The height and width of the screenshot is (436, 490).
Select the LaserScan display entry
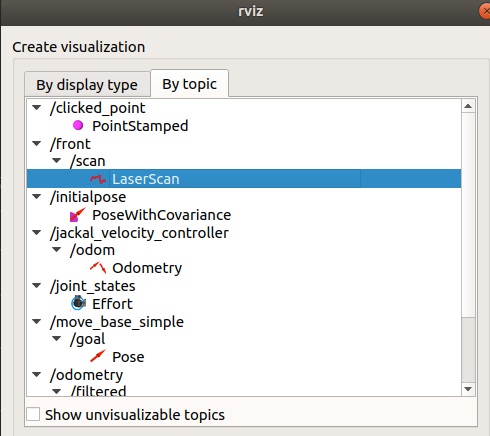click(146, 179)
